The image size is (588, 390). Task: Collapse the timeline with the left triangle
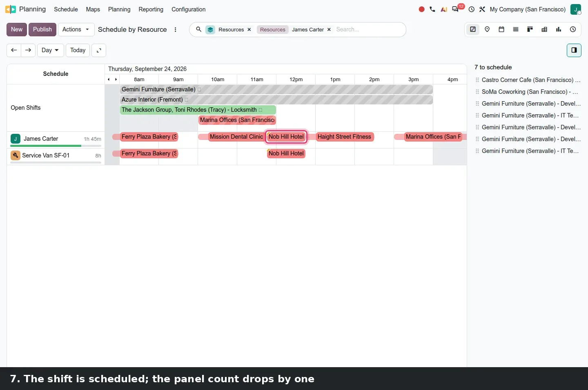(x=109, y=80)
